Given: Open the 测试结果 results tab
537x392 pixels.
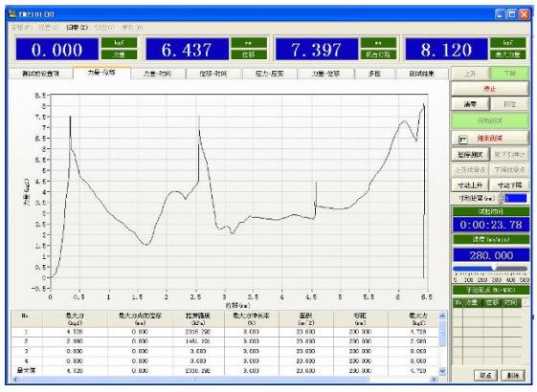Looking at the screenshot, I should (422, 74).
